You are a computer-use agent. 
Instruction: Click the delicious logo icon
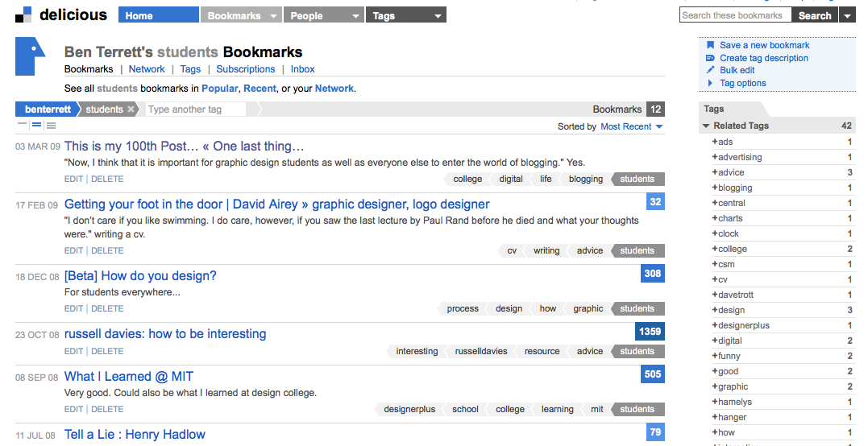point(23,14)
